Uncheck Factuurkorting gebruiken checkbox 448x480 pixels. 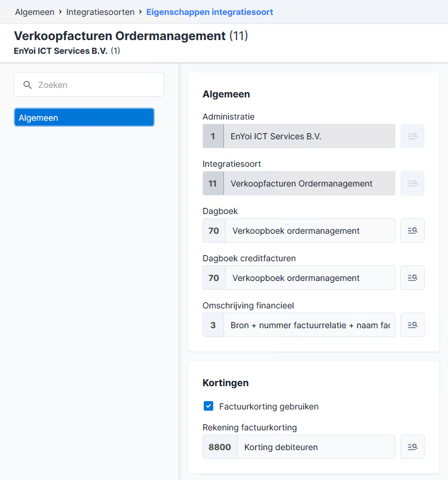click(208, 406)
